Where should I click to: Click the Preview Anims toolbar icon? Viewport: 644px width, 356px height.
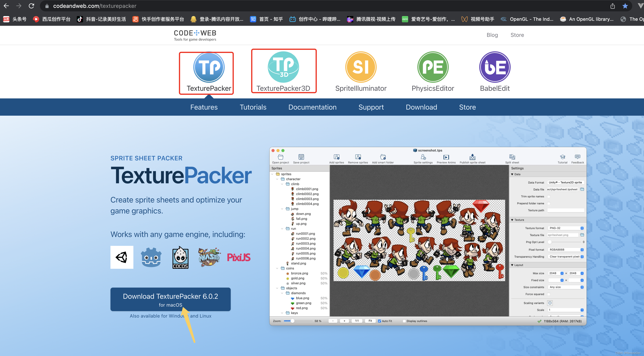pyautogui.click(x=446, y=157)
